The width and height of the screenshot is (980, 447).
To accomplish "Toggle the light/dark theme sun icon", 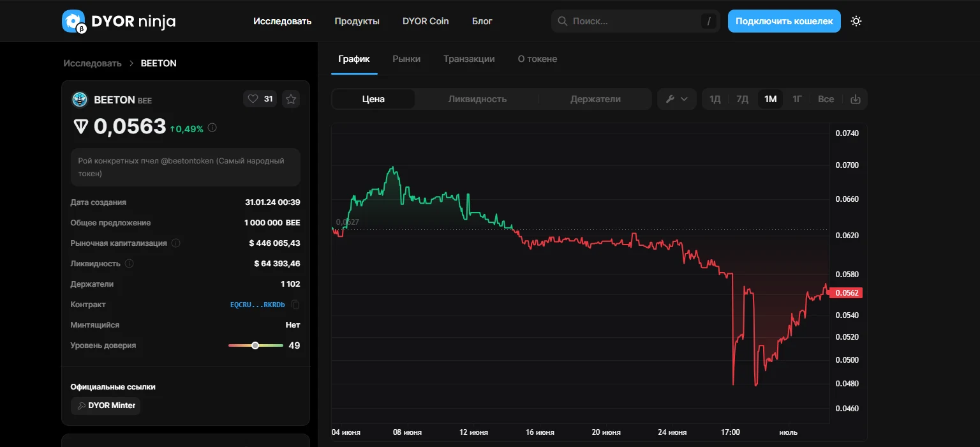I will [856, 21].
